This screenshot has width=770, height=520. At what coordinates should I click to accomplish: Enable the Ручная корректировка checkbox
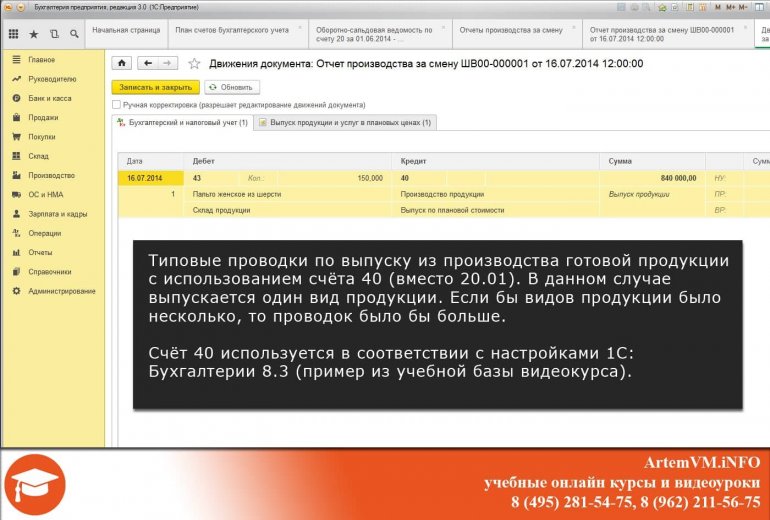pos(116,105)
